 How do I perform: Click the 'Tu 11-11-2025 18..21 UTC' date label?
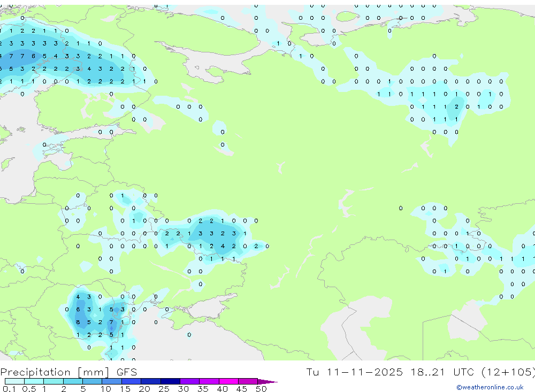point(389,372)
